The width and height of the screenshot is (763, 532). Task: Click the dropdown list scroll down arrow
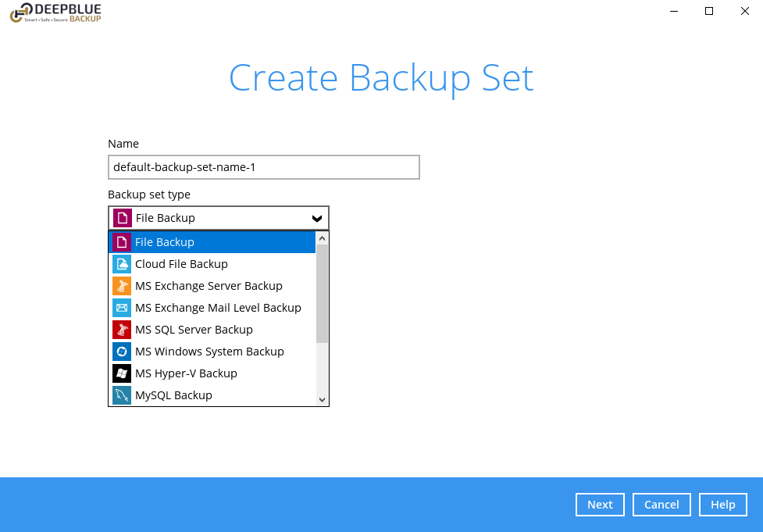322,399
